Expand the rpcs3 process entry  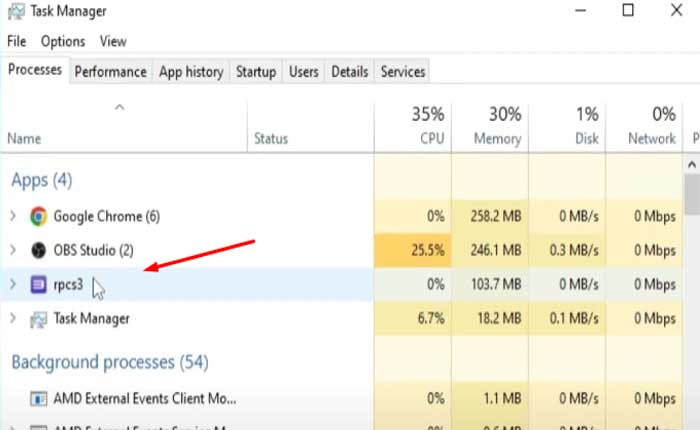(x=13, y=284)
